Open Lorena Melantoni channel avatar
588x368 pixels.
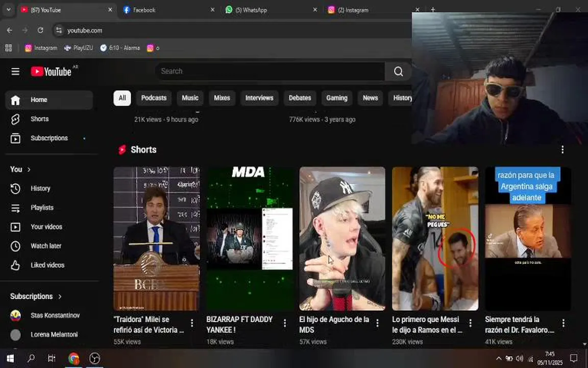[15, 335]
